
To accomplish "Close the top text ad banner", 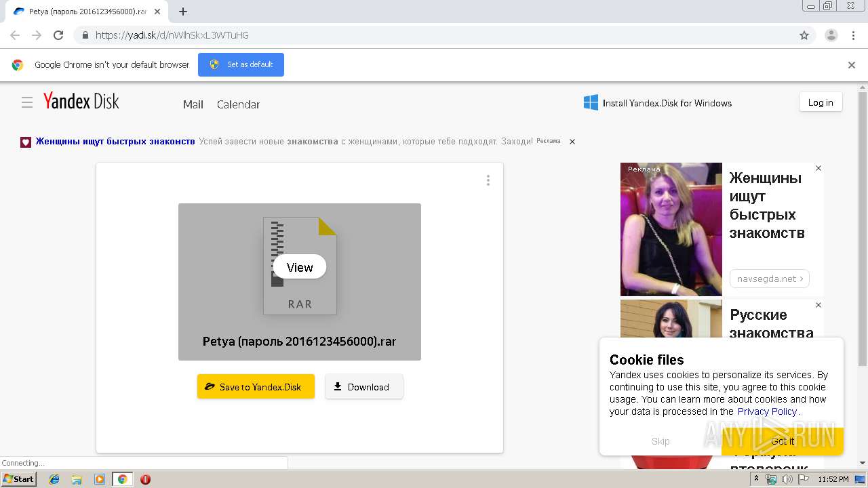I will (572, 142).
